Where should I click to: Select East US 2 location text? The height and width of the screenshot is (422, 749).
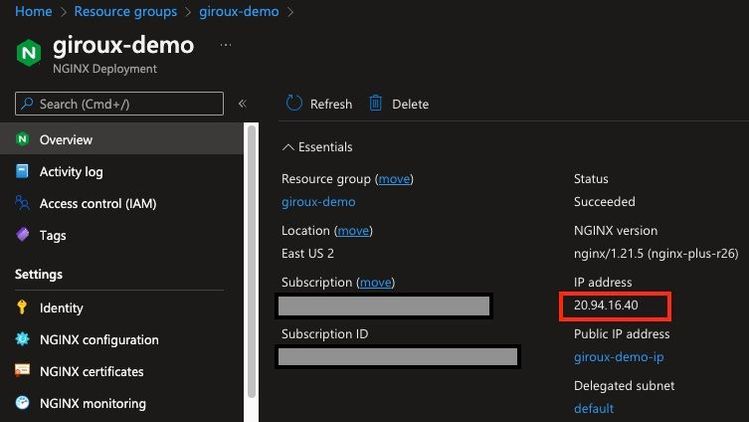(307, 253)
